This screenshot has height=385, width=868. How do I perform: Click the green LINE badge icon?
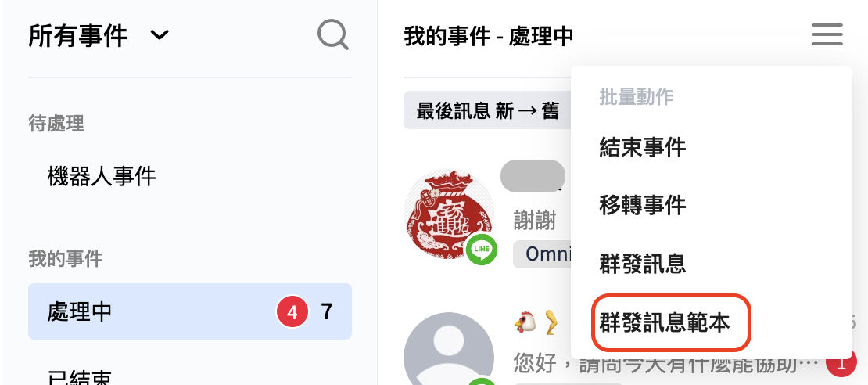[481, 250]
